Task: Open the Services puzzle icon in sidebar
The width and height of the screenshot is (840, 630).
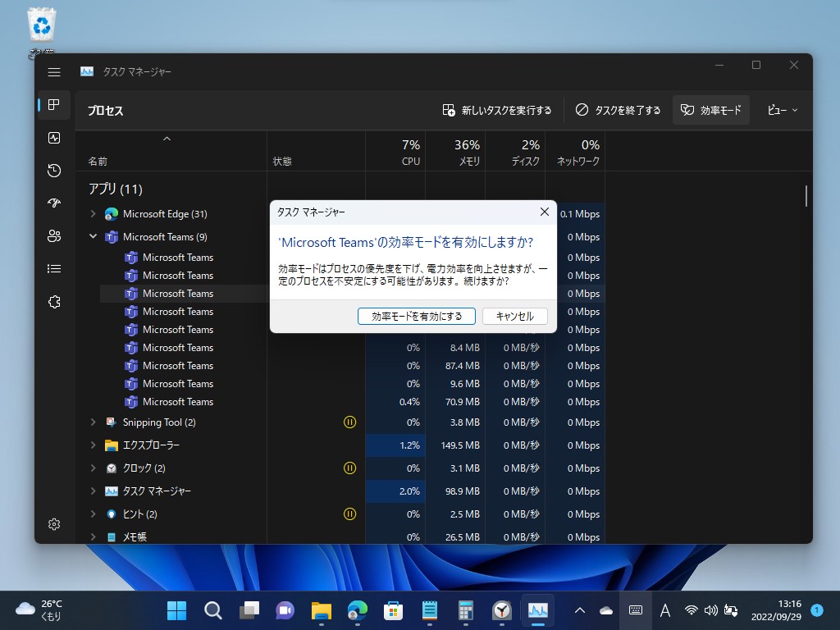Action: click(54, 302)
